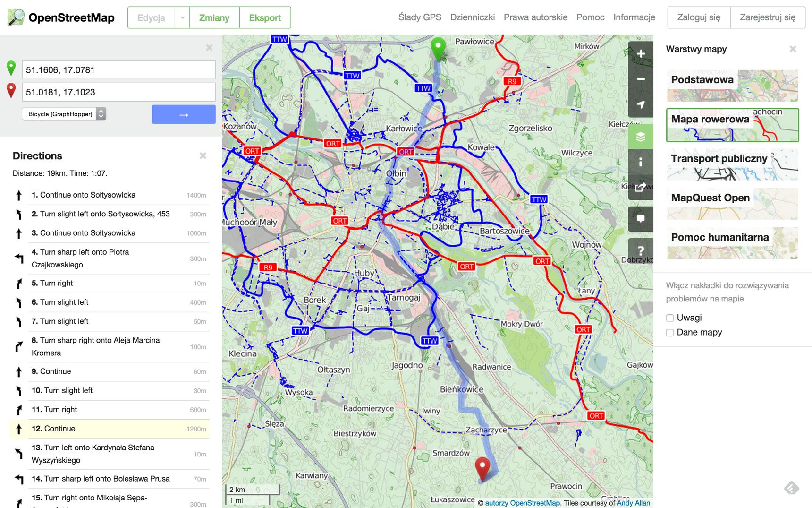Close the Directions panel
This screenshot has height=508, width=812.
[203, 155]
